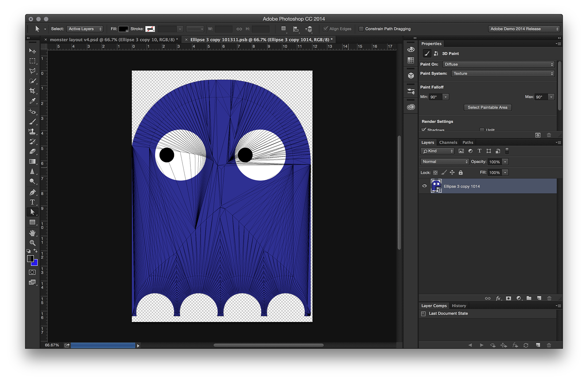Open the Paint System Texture dropdown
The height and width of the screenshot is (383, 588).
[503, 74]
